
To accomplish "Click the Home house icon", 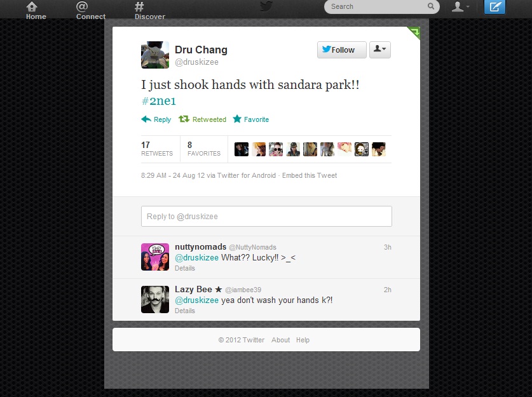I will (32, 6).
